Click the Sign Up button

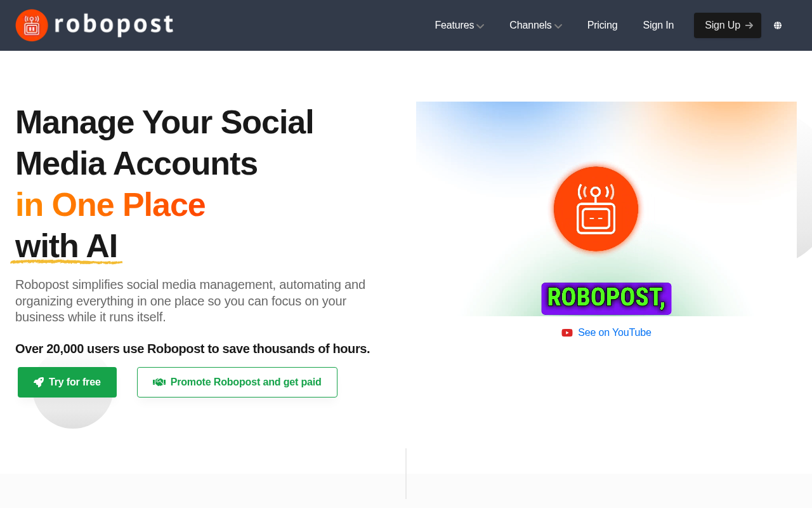coord(727,25)
